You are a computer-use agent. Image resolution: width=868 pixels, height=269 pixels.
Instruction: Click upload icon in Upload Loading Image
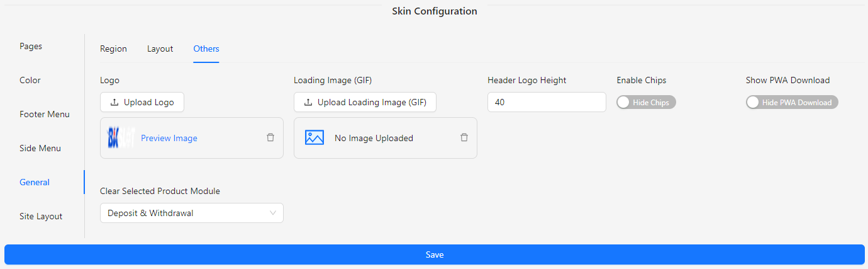(308, 102)
